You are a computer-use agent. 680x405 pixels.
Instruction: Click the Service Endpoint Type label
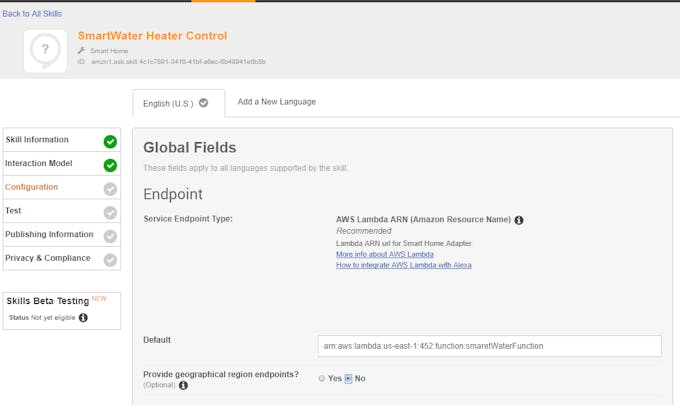[x=188, y=219]
